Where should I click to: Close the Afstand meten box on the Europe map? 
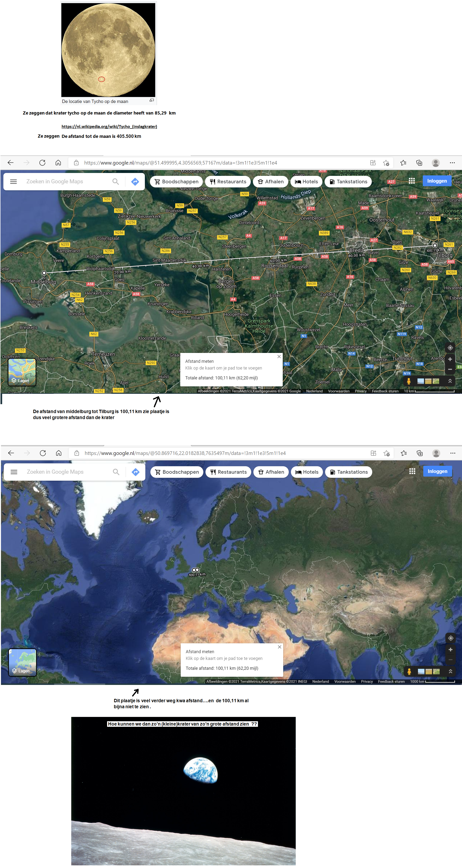coord(279,647)
